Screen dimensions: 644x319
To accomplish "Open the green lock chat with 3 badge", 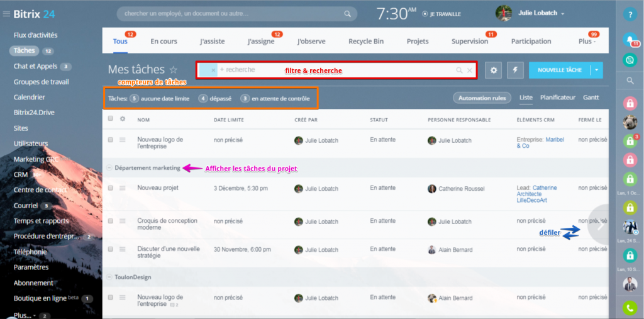I will [630, 141].
